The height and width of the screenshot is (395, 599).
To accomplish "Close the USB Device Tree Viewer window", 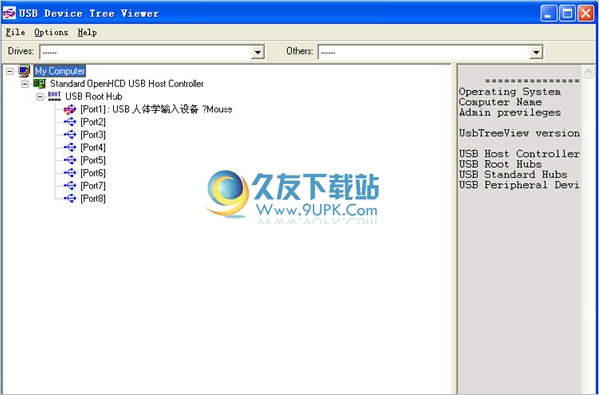I will (x=586, y=14).
